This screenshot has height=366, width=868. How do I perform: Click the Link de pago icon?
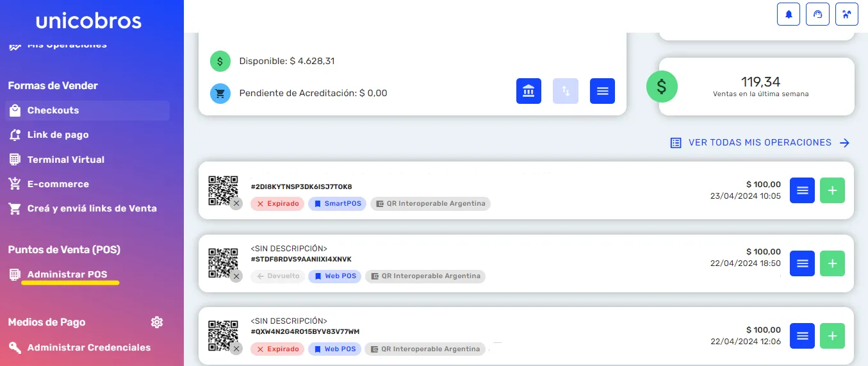click(x=15, y=135)
